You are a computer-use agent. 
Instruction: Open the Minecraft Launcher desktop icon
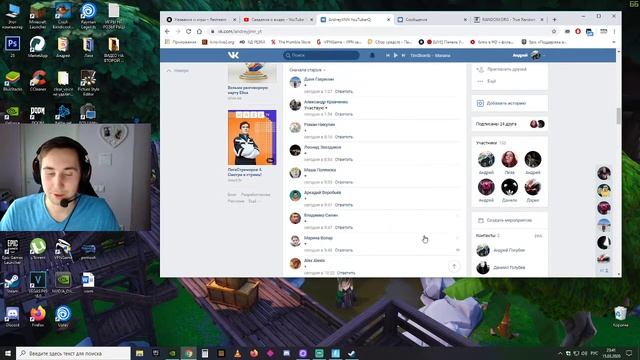[38, 16]
